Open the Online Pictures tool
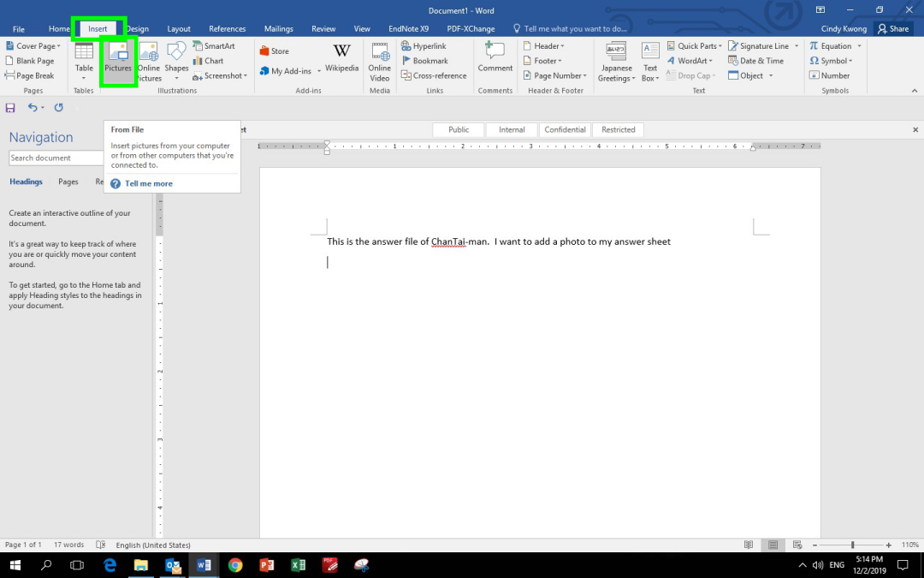This screenshot has width=924, height=578. 149,62
